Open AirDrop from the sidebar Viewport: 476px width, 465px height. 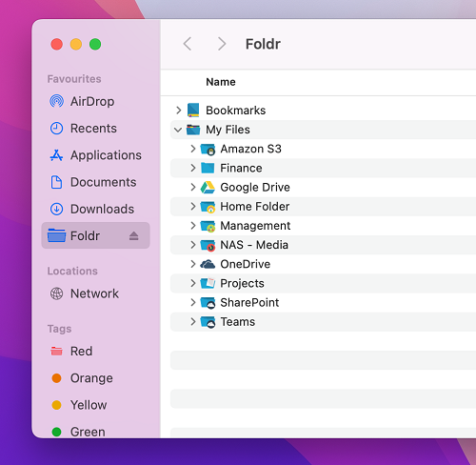point(83,101)
